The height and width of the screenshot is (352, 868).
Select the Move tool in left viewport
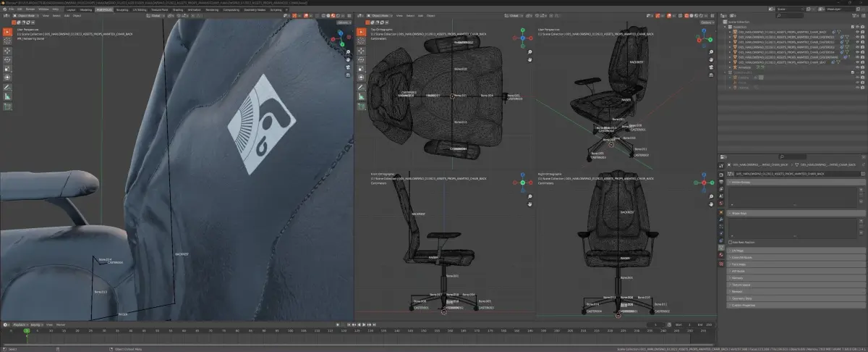(x=8, y=51)
